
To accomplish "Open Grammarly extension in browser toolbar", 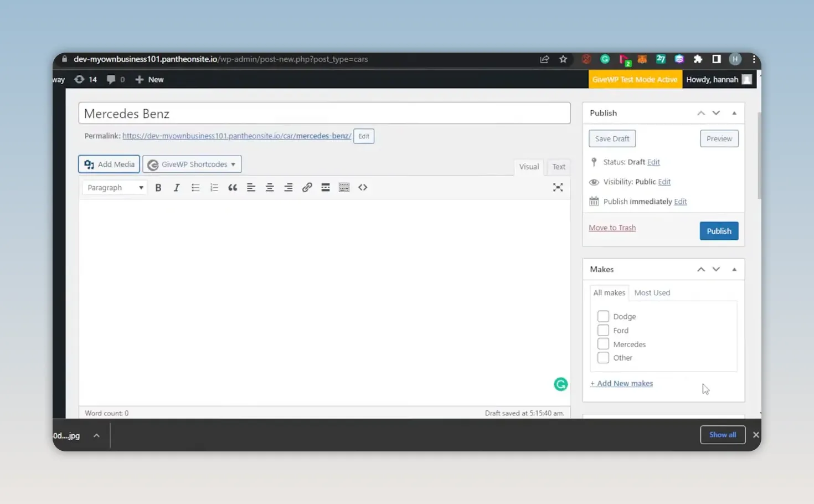I will tap(605, 59).
